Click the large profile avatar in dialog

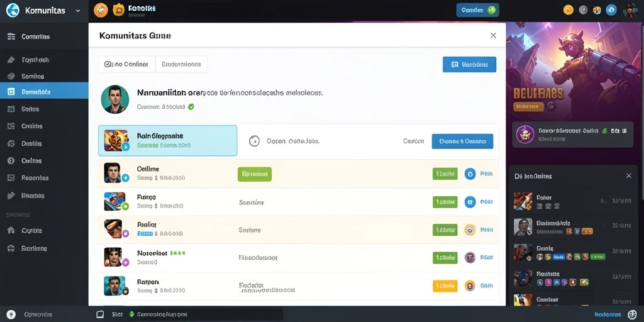[x=115, y=99]
